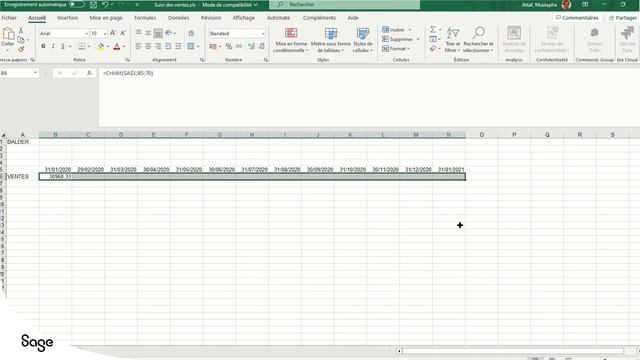Image resolution: width=640 pixels, height=360 pixels.
Task: Click the Clear eraser icon in Édition
Action: pyautogui.click(x=433, y=49)
